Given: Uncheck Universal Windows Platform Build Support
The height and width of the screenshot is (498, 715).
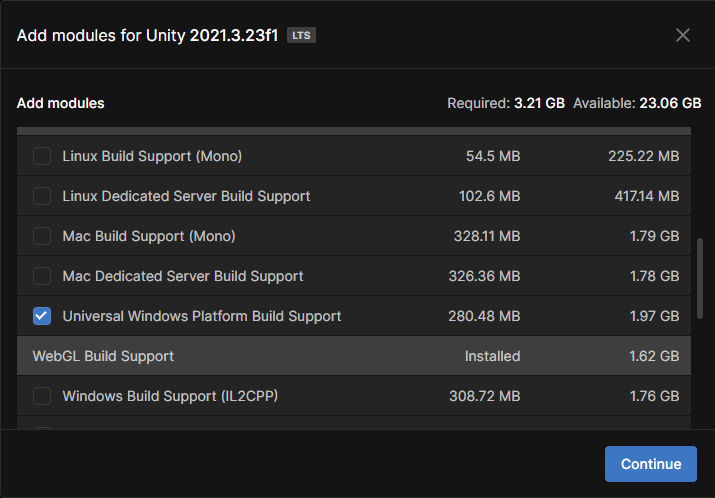Looking at the screenshot, I should [42, 316].
